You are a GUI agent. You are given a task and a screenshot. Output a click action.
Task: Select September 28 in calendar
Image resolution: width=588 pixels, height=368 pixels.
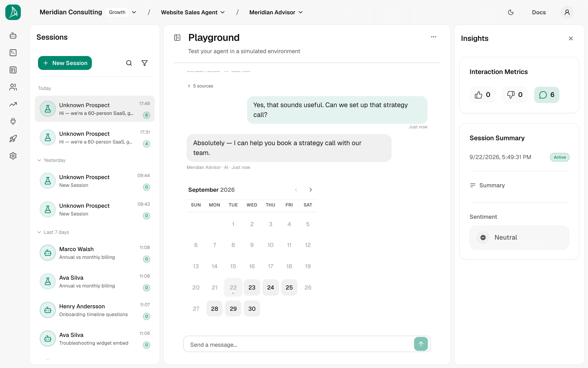[215, 309]
